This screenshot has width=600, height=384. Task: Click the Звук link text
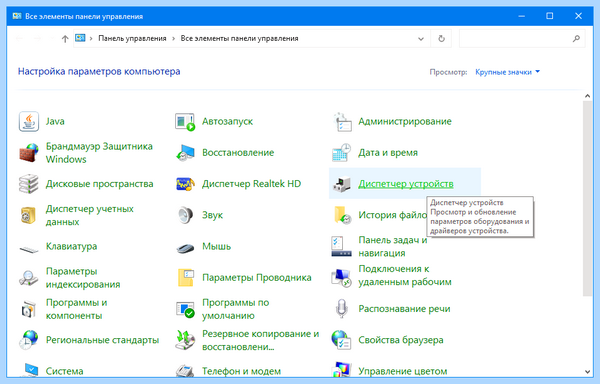pyautogui.click(x=212, y=215)
